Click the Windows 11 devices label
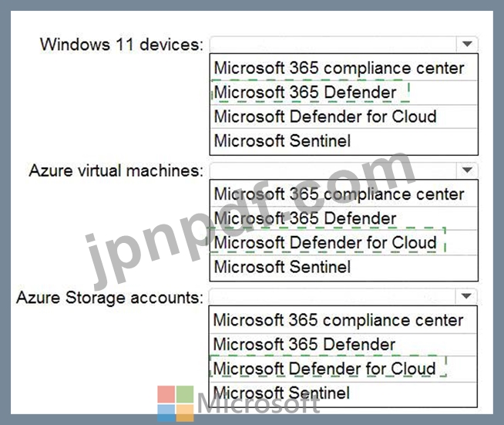This screenshot has width=504, height=425. pyautogui.click(x=122, y=45)
